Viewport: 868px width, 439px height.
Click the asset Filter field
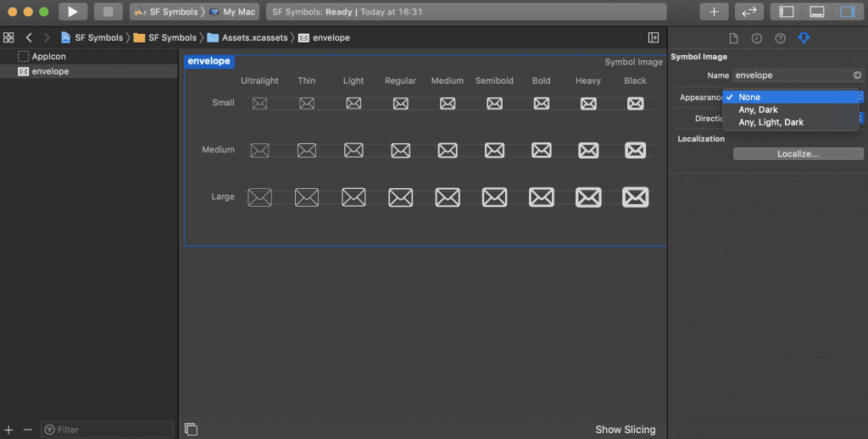[x=108, y=430]
